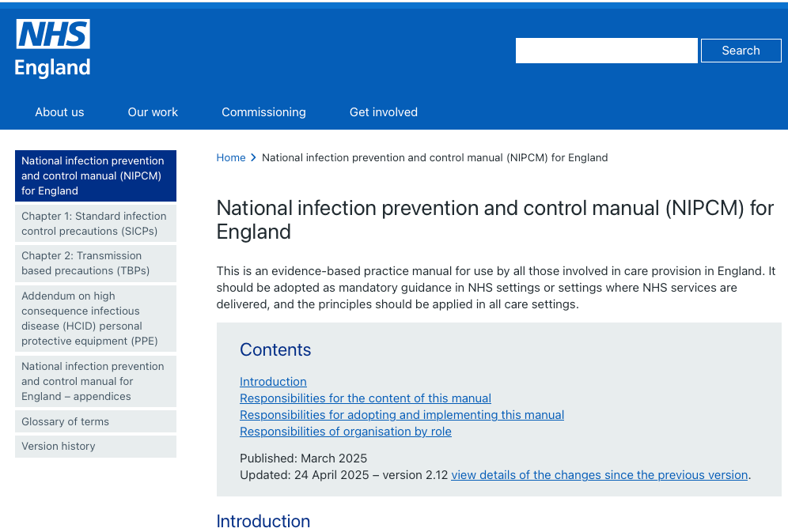788x532 pixels.
Task: Click the site search input field
Action: point(606,51)
